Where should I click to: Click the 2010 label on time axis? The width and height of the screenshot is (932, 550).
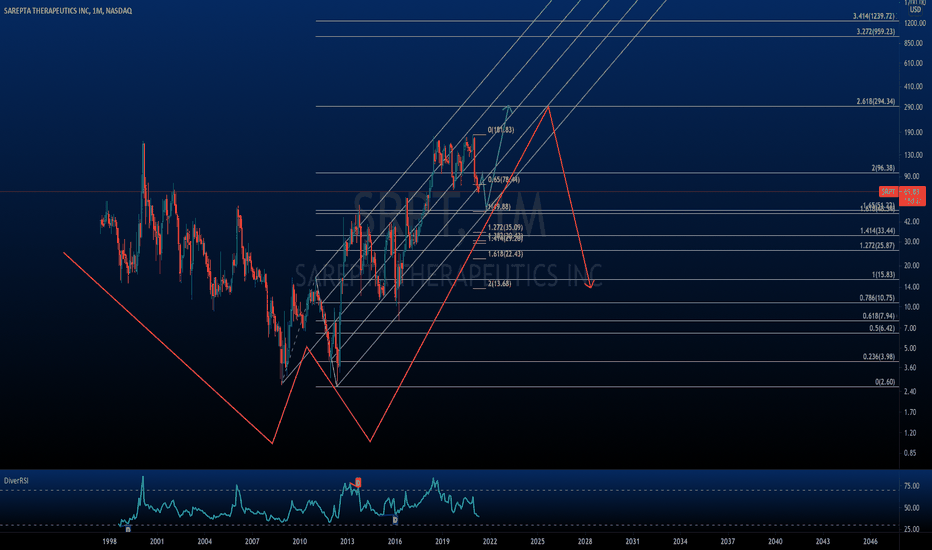click(300, 542)
